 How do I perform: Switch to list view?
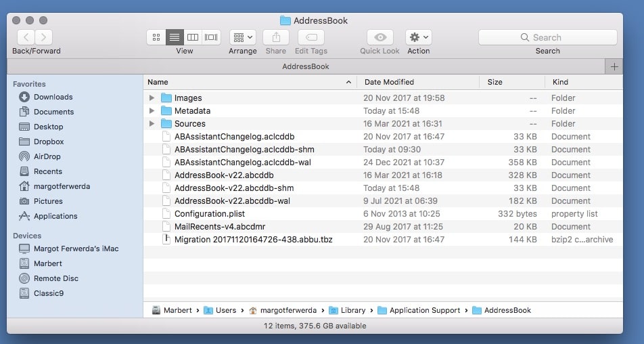(175, 37)
